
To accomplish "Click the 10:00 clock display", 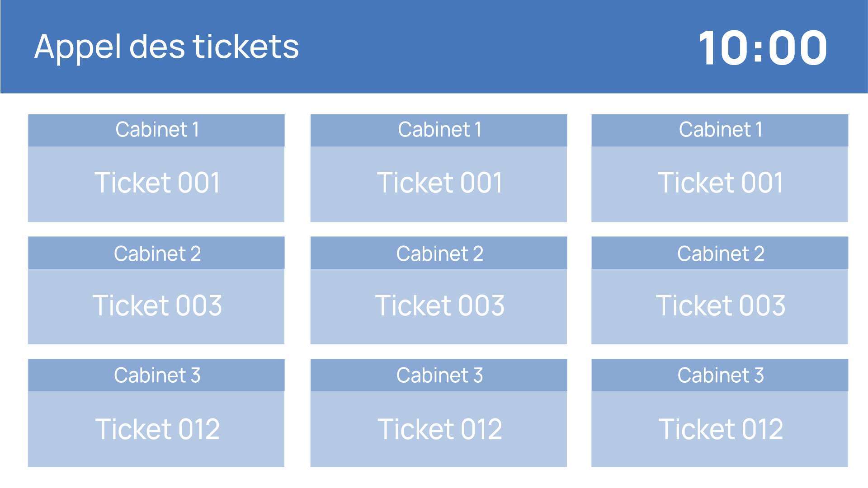I will click(x=763, y=47).
